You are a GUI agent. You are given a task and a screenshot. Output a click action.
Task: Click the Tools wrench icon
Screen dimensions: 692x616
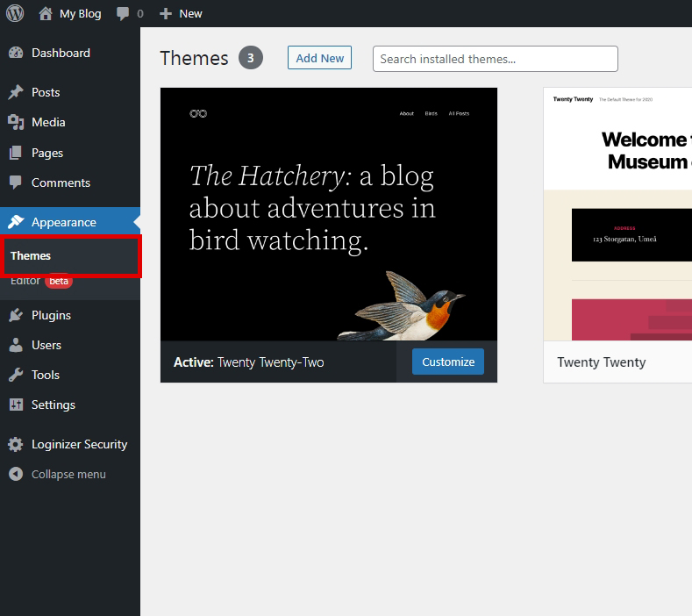point(16,375)
